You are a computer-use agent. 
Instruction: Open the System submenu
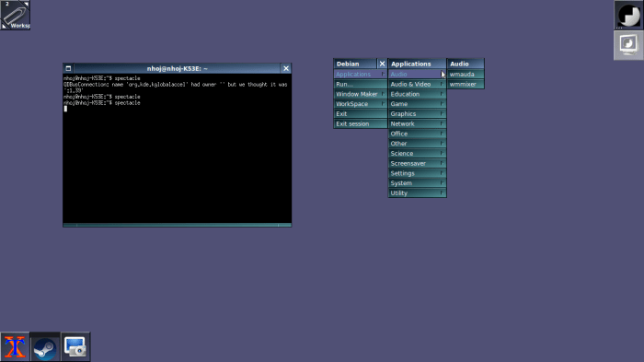point(418,183)
